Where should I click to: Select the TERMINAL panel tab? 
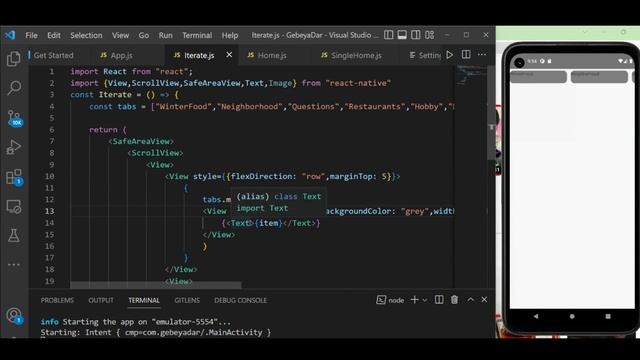(144, 300)
